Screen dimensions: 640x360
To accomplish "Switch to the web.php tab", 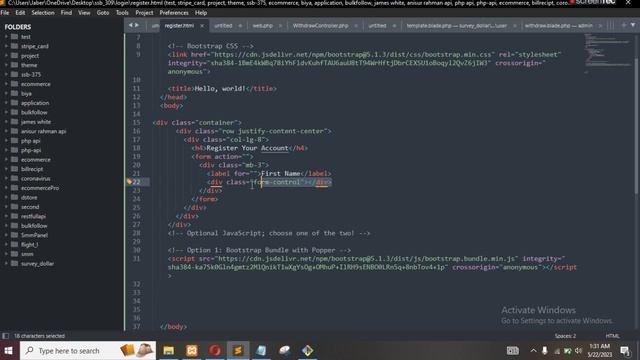I will tap(262, 26).
